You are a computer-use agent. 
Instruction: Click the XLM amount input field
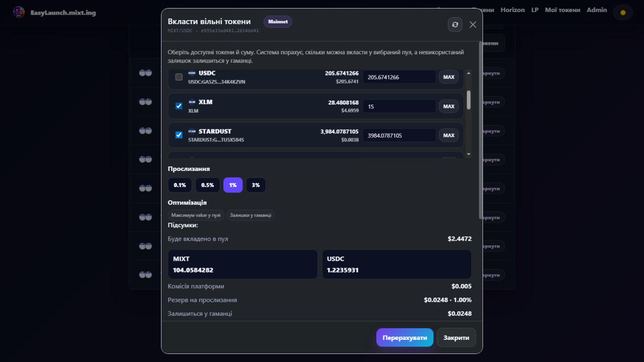pyautogui.click(x=399, y=106)
